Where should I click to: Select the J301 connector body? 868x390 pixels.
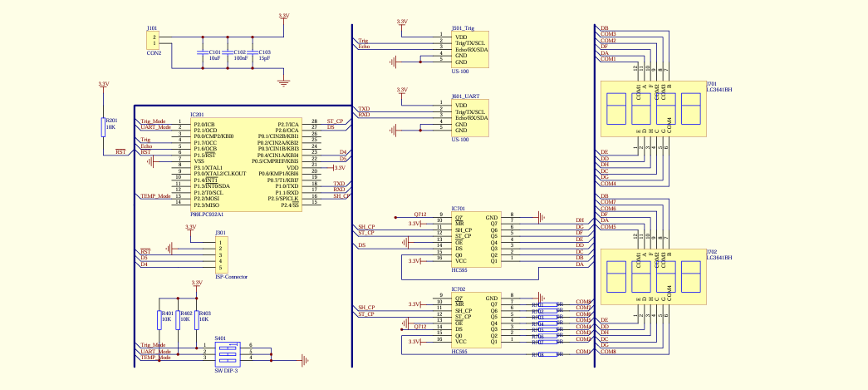click(x=222, y=254)
